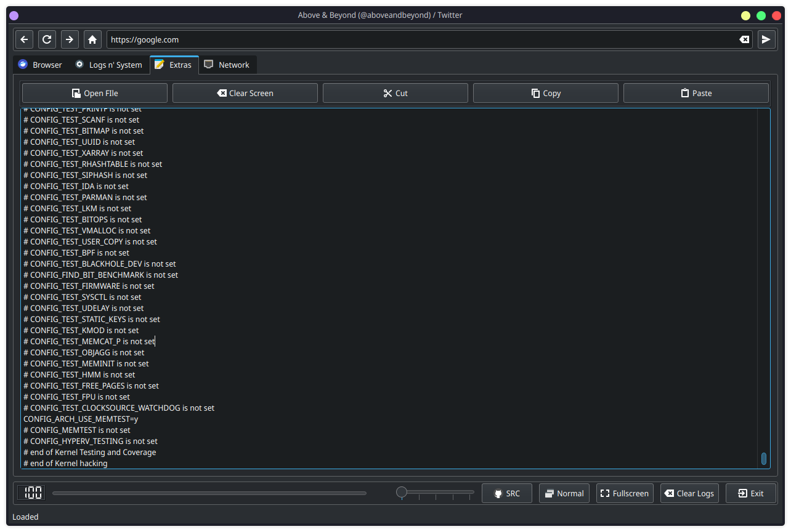Click the Clear Screen button
791x532 pixels.
tap(245, 93)
